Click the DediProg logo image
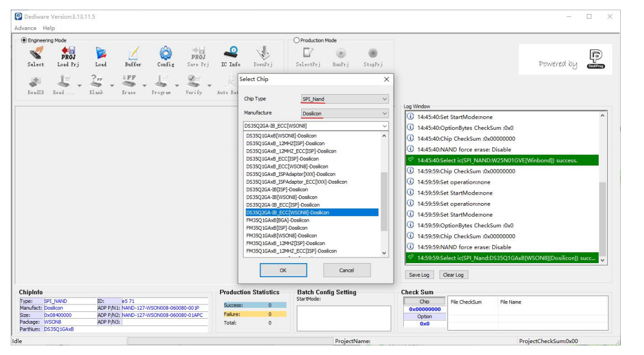 point(595,59)
